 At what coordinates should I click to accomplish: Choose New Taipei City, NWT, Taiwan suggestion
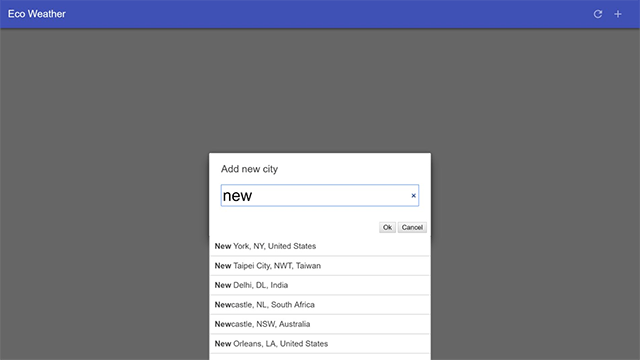pos(320,266)
